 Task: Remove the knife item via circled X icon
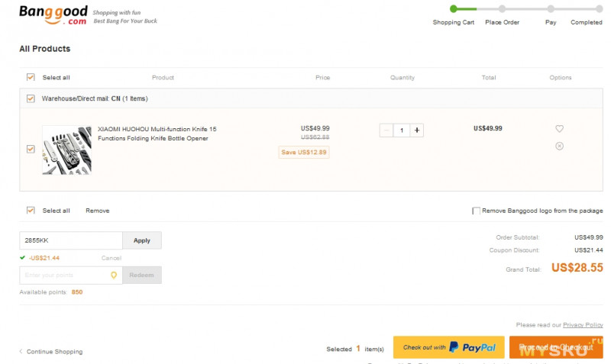(x=559, y=146)
